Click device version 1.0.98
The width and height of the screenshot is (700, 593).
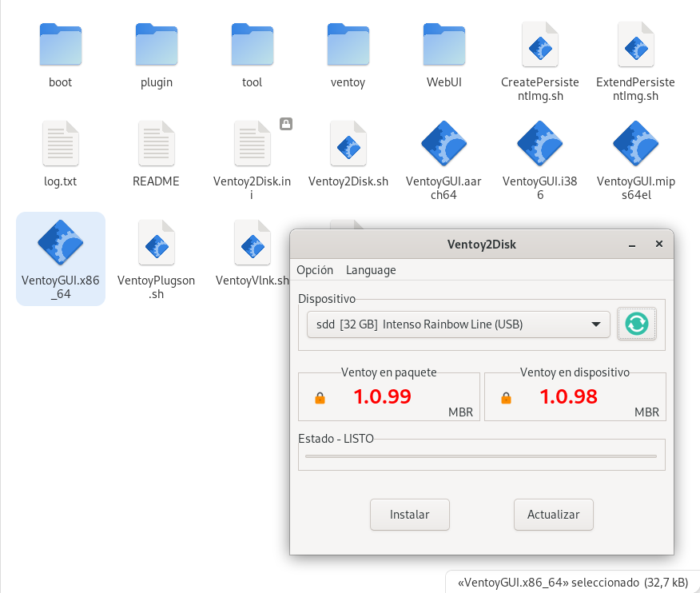tap(568, 396)
